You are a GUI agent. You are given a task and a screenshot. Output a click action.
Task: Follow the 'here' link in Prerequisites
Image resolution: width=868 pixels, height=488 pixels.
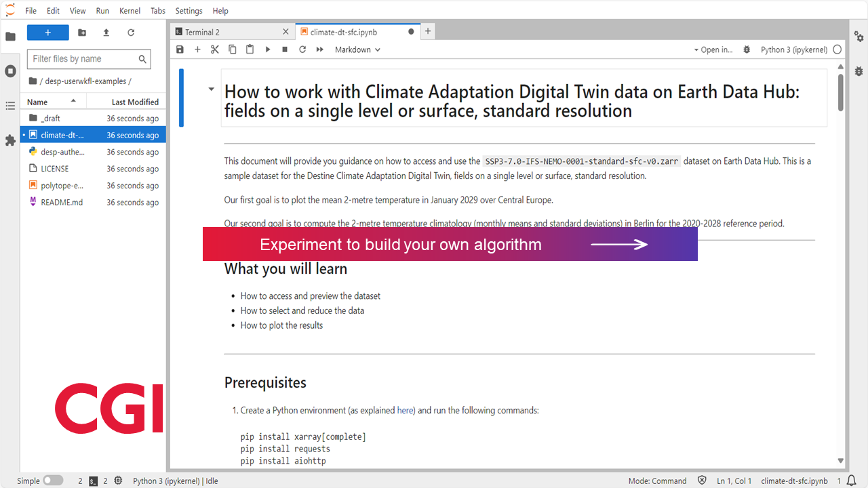(405, 410)
